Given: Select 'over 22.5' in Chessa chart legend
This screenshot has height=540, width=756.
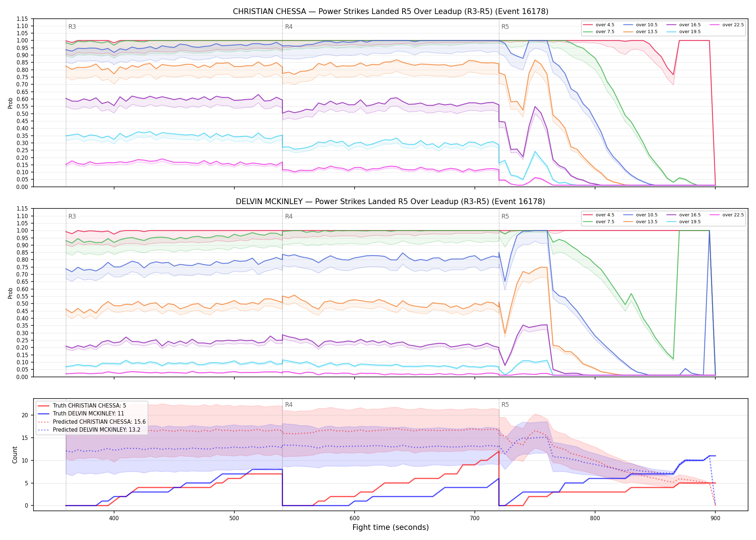Looking at the screenshot, I should 727,25.
